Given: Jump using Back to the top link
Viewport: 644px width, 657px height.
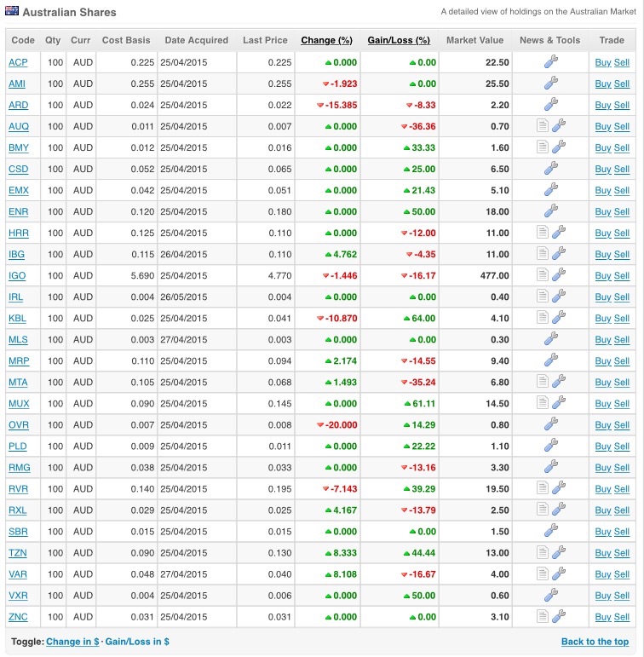Looking at the screenshot, I should click(595, 642).
